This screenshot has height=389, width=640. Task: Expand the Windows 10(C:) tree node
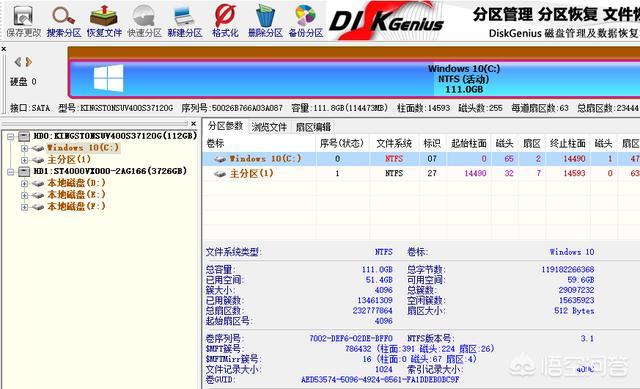point(24,148)
